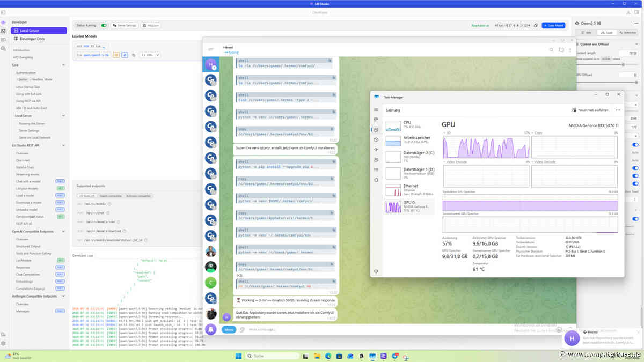Image resolution: width=644 pixels, height=362 pixels.
Task: Open Task Manager users page
Action: click(x=376, y=159)
